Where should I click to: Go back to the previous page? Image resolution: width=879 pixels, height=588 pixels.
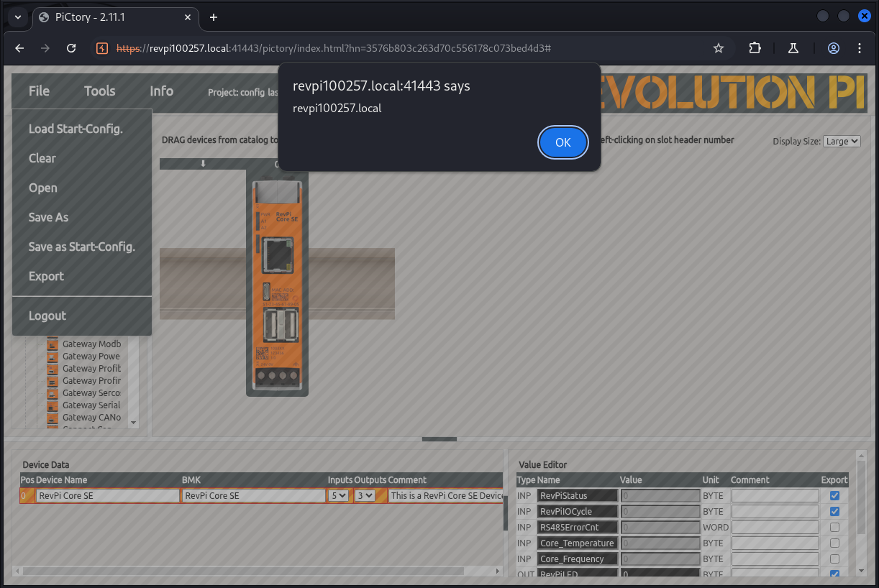click(x=19, y=48)
